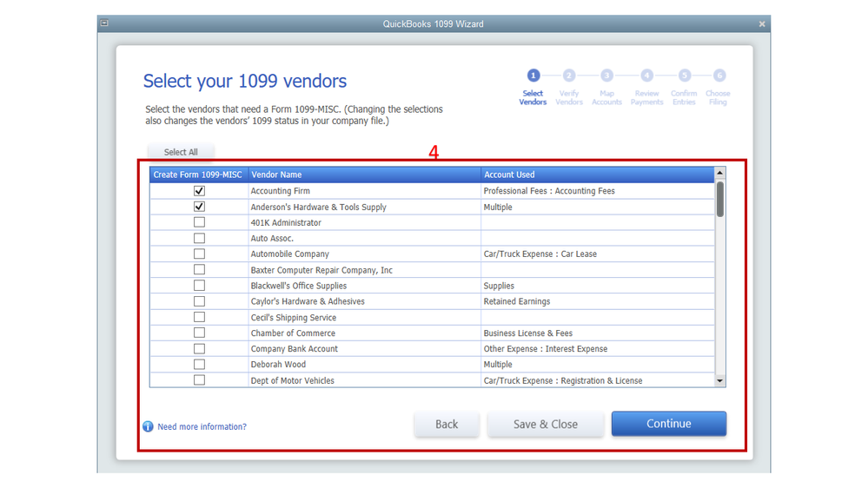The height and width of the screenshot is (488, 868).
Task: Click step 5 circle Confirm Entries
Action: 684,76
